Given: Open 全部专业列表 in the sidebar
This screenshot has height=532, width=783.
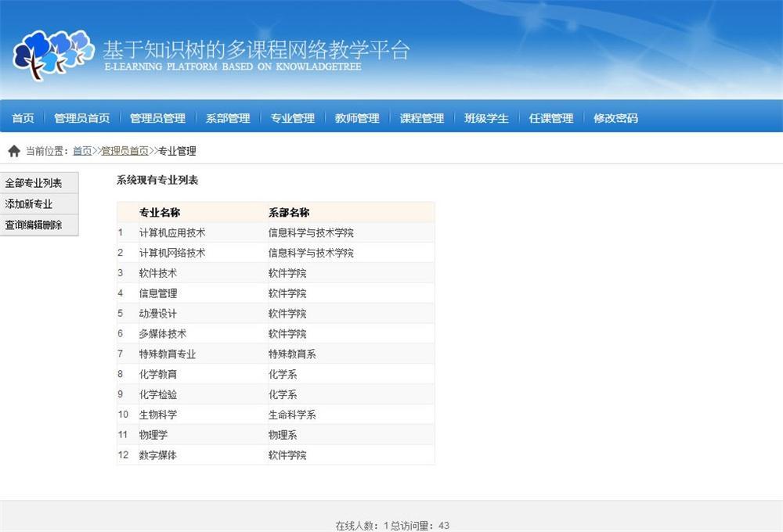Looking at the screenshot, I should click(34, 183).
